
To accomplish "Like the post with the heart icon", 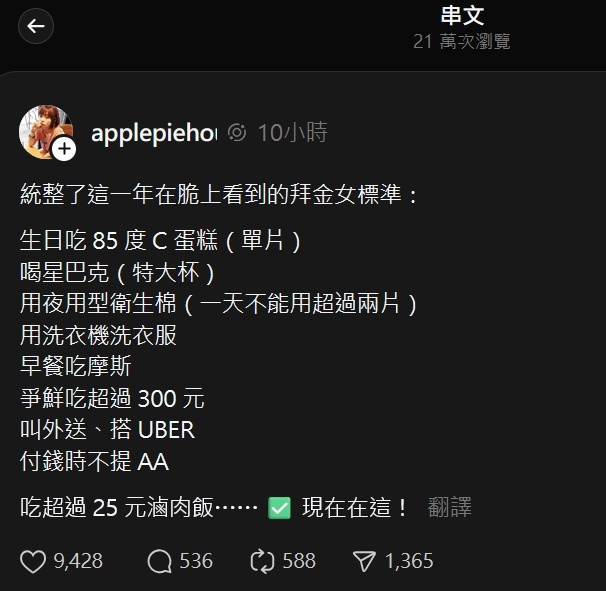I will [33, 561].
